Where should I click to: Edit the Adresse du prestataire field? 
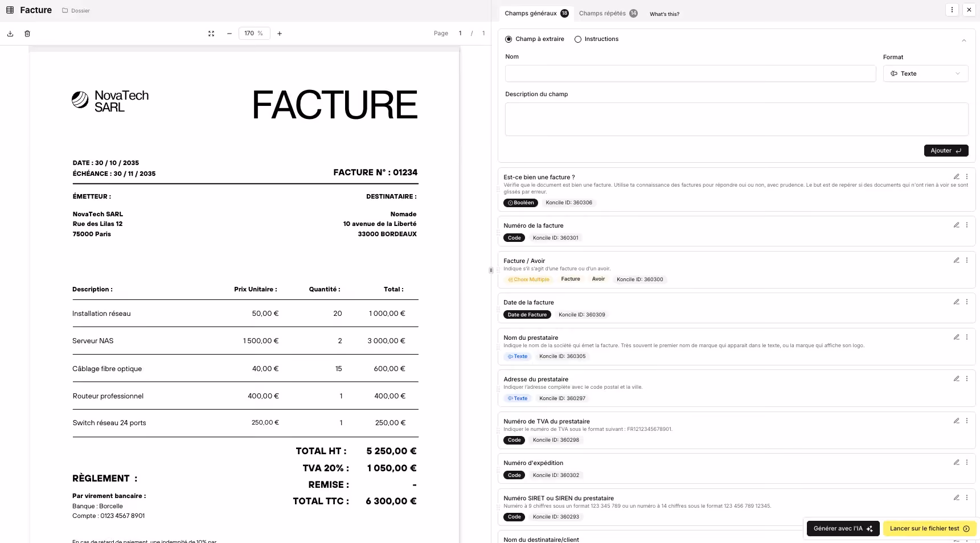click(x=957, y=379)
